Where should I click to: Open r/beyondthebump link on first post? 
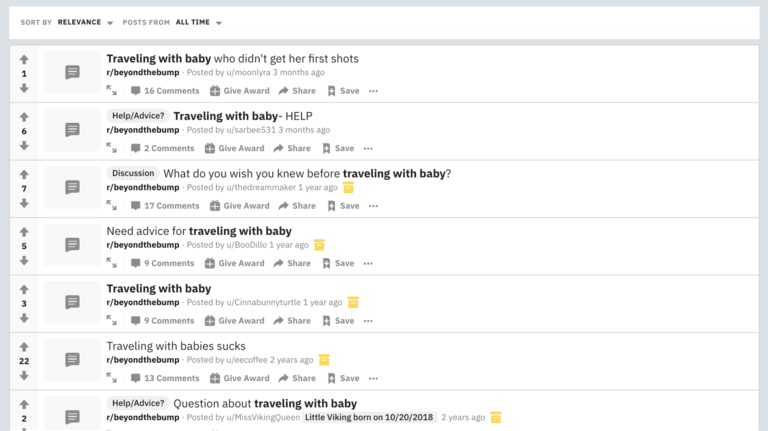point(143,72)
